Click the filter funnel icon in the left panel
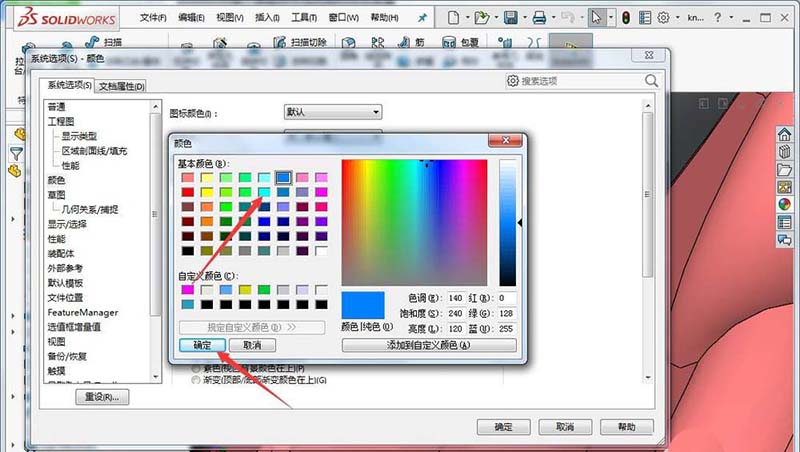The image size is (800, 452). [x=16, y=153]
